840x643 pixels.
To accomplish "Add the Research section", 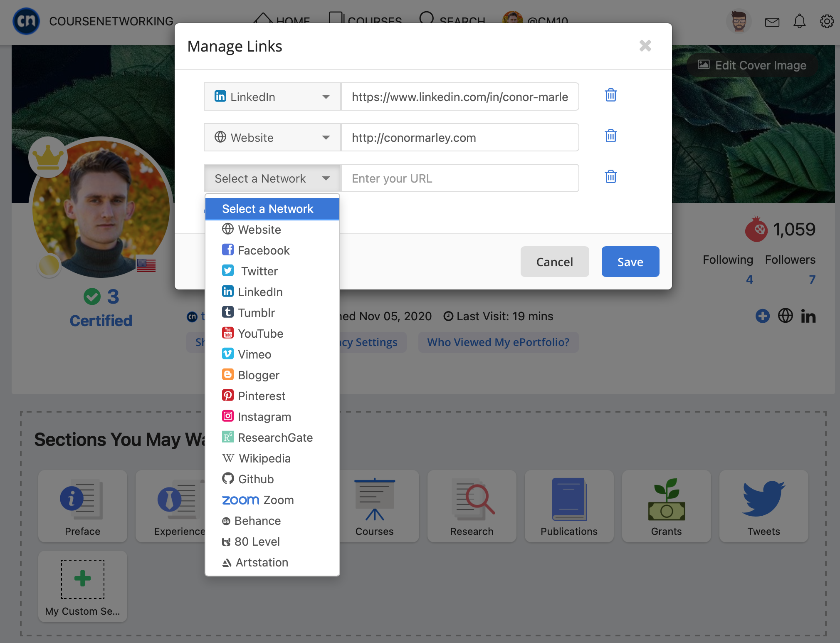I will coord(472,506).
